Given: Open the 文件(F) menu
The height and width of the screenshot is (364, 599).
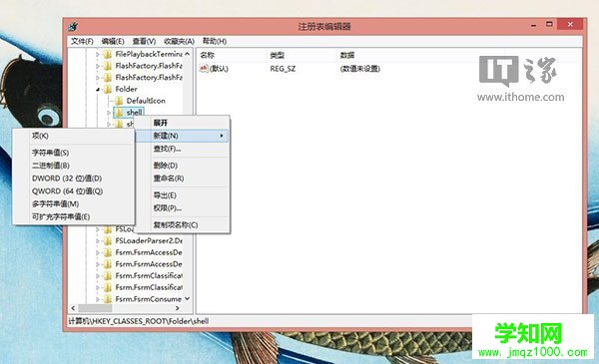Looking at the screenshot, I should pos(82,41).
